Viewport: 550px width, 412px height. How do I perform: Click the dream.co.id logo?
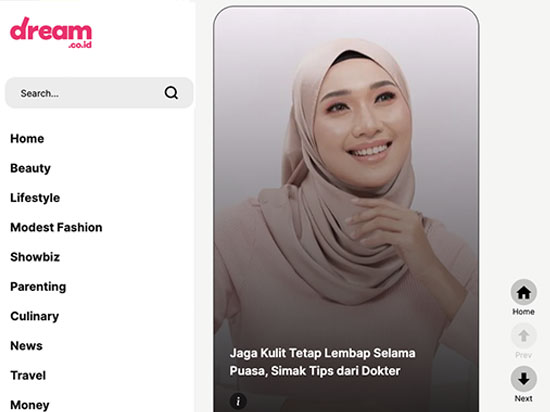[x=51, y=33]
